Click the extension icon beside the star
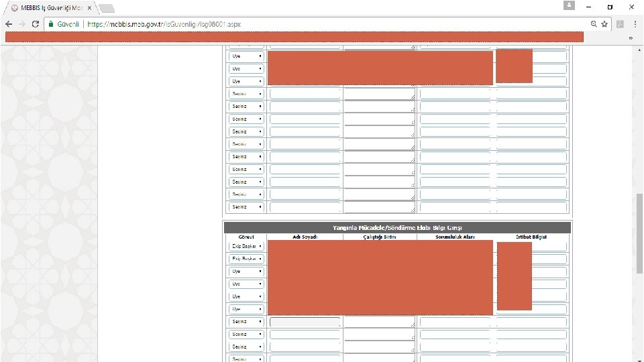This screenshot has width=644, height=362. click(x=620, y=24)
